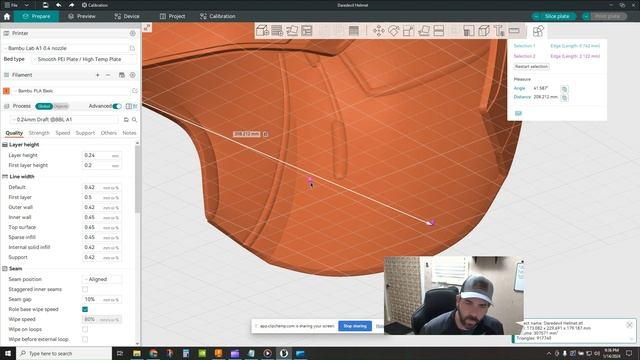
Task: Switch Process mode to Objects
Action: (61, 106)
